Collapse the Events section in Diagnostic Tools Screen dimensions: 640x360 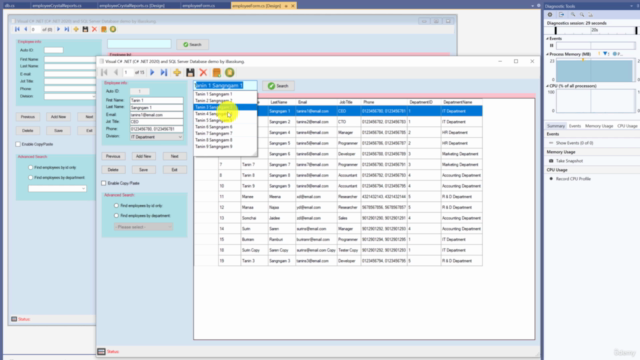click(547, 38)
